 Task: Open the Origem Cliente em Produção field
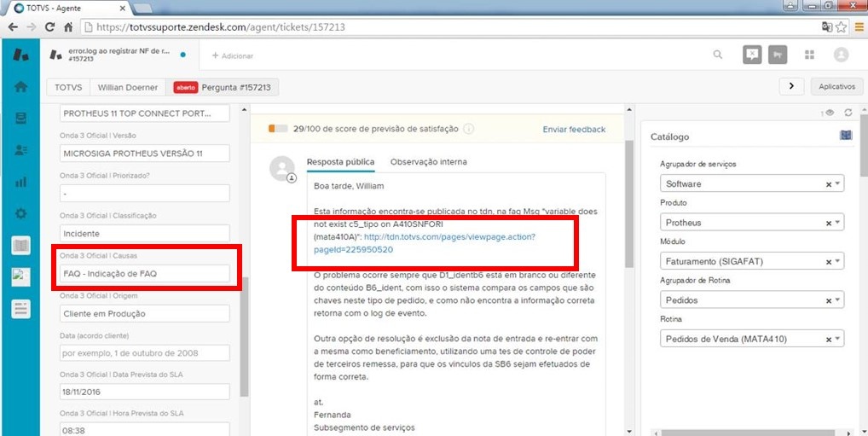pos(144,313)
